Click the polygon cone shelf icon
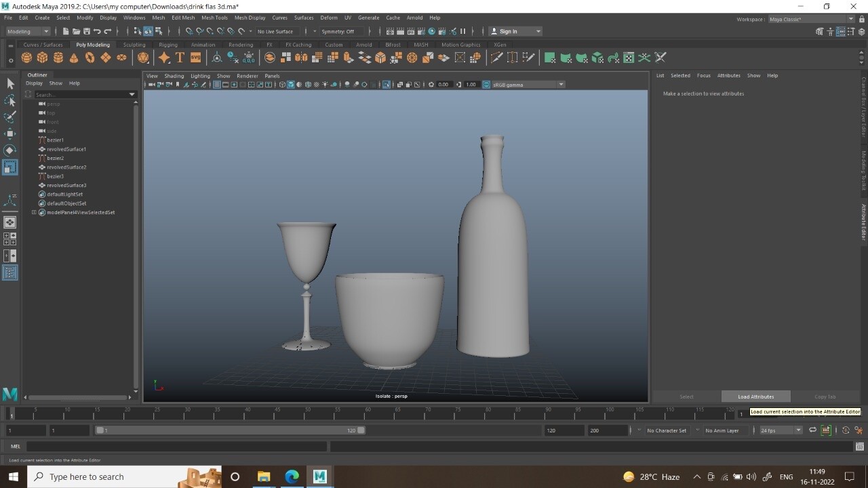The width and height of the screenshot is (868, 488). pos(74,58)
